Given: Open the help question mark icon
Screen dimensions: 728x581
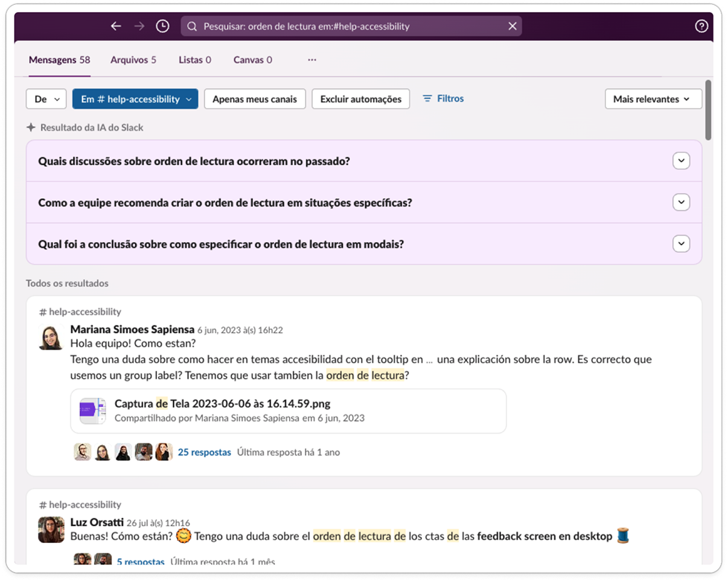Looking at the screenshot, I should (701, 26).
